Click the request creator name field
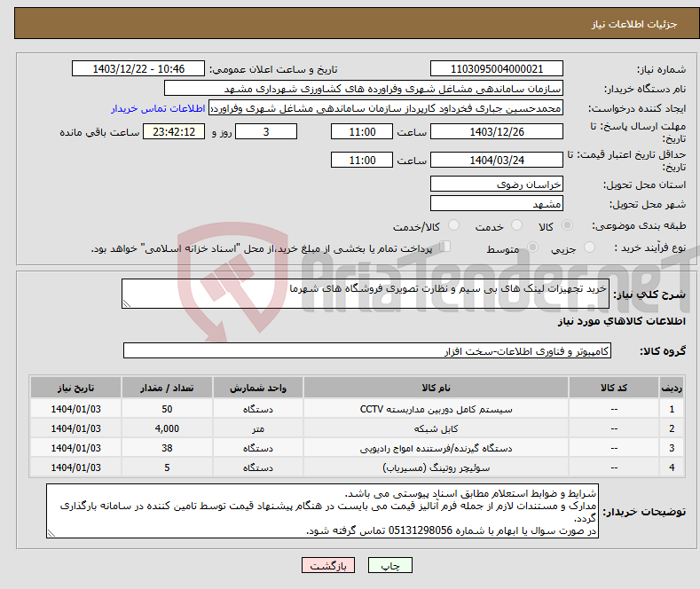This screenshot has width=700, height=589. 386,108
